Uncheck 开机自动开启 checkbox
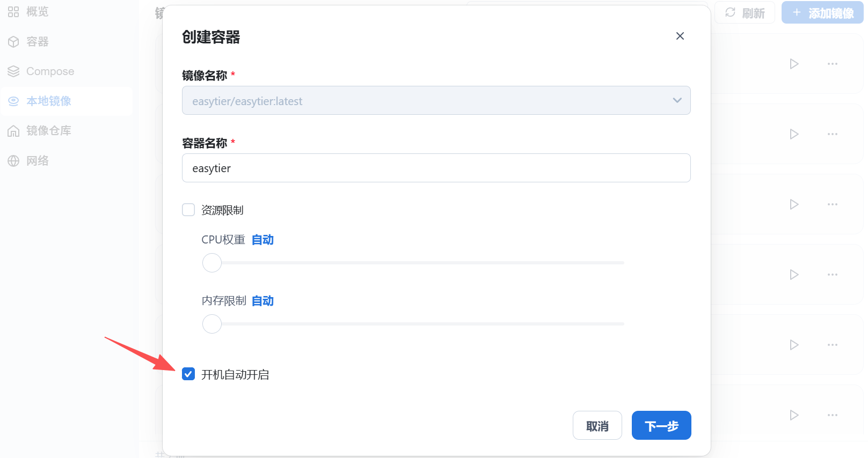 188,374
